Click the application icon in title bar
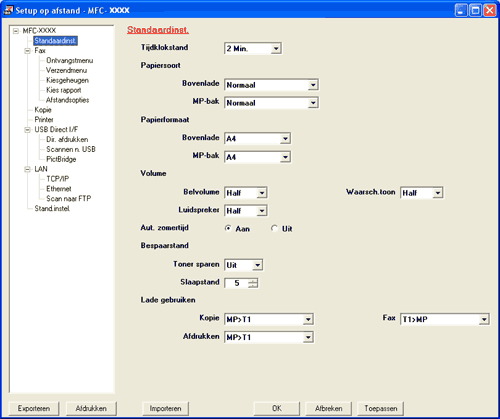 [x=8, y=10]
